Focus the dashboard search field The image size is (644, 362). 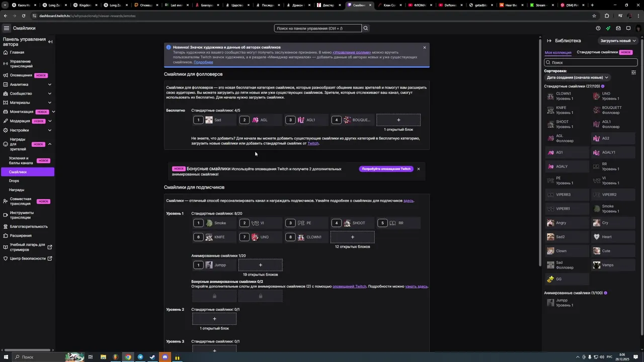tap(317, 28)
